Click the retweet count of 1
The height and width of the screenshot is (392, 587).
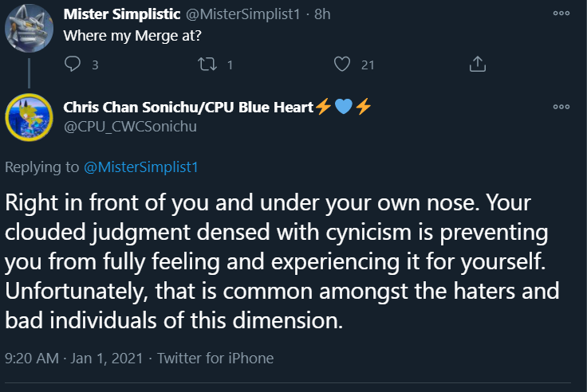[x=230, y=65]
